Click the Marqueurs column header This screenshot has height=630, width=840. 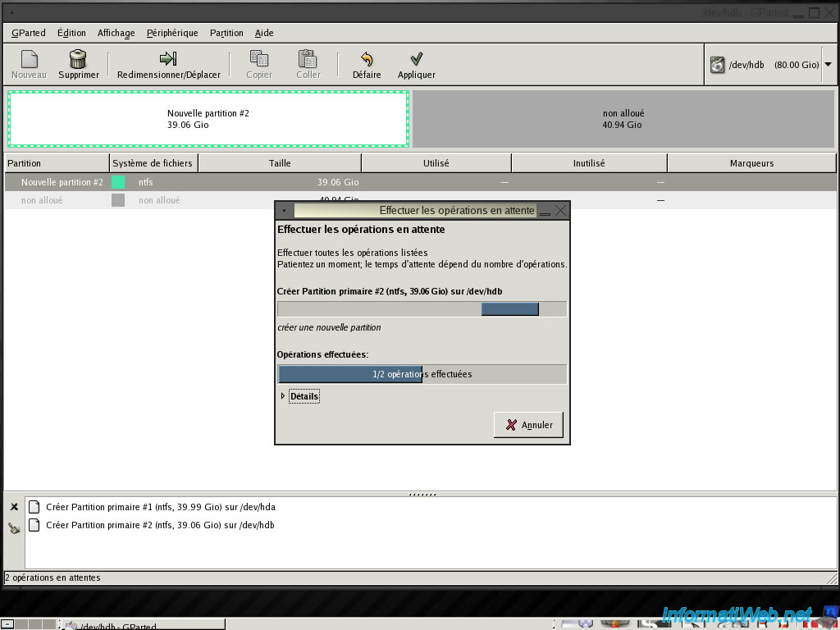coord(751,163)
